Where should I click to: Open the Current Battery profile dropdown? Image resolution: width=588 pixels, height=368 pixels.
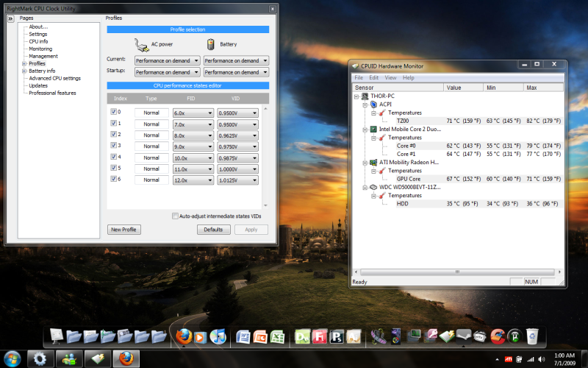[236, 60]
